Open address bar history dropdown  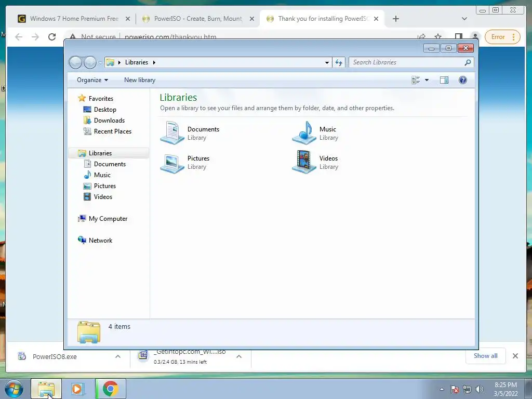[327, 62]
